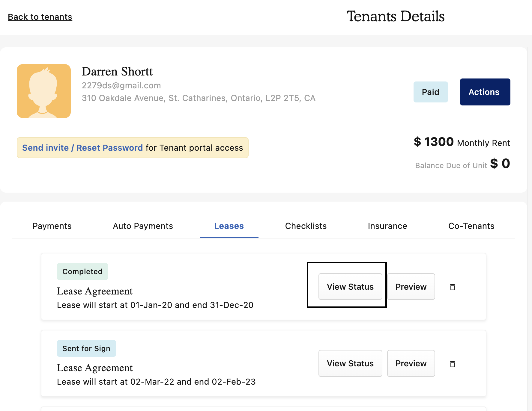
Task: Click Send invite / Reset Password link
Action: [x=82, y=148]
